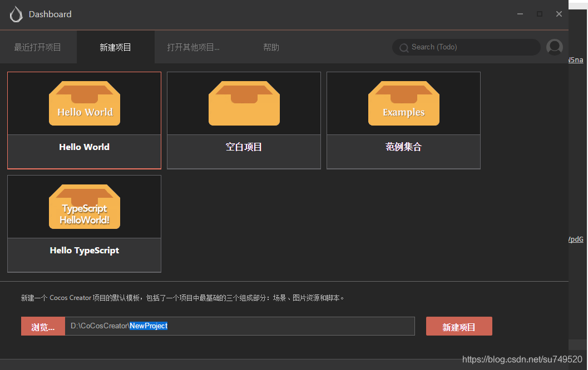Focus the Search (Todo) field
Viewport: 588px width, 370px height.
point(466,47)
